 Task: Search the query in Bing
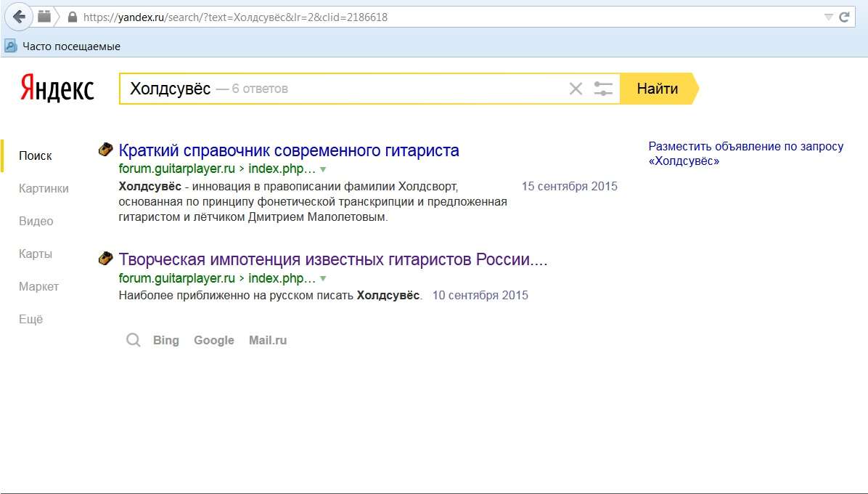pyautogui.click(x=166, y=340)
